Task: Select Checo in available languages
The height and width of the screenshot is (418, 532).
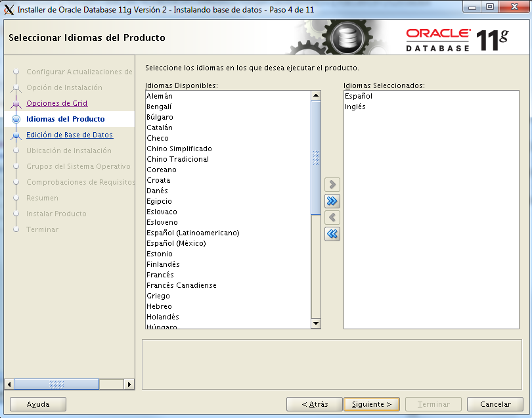Action: (x=228, y=138)
